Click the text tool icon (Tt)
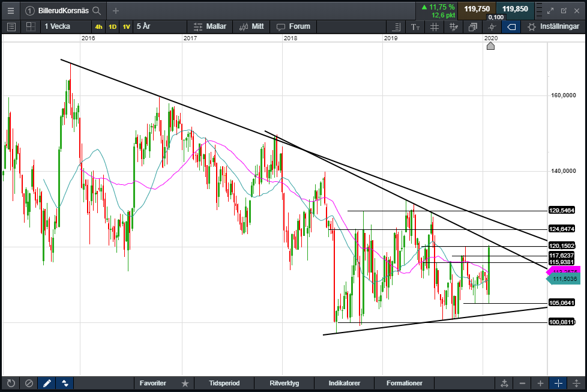 pyautogui.click(x=415, y=27)
